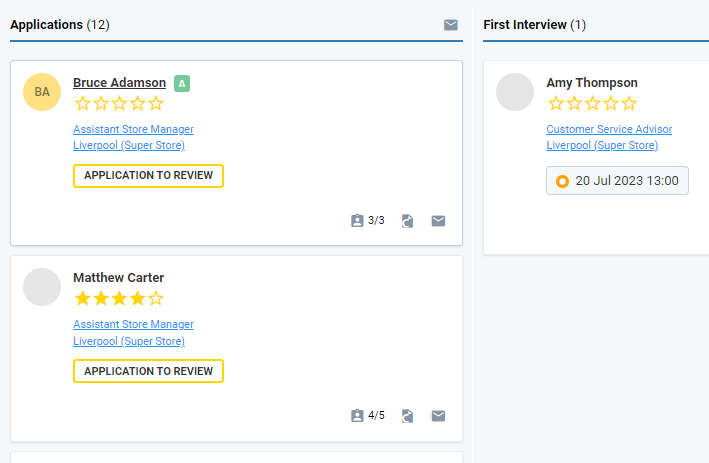Image resolution: width=709 pixels, height=463 pixels.
Task: Open Bruce Adamson's CV document icon
Action: click(x=407, y=221)
